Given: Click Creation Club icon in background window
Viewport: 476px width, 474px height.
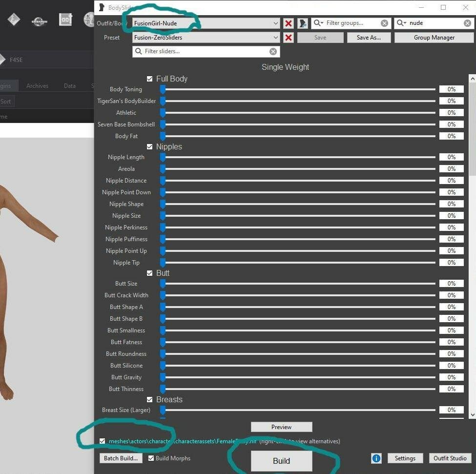Looking at the screenshot, I should click(x=40, y=21).
